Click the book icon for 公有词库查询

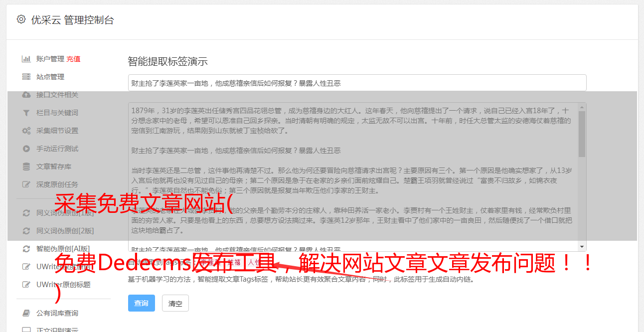click(x=26, y=313)
